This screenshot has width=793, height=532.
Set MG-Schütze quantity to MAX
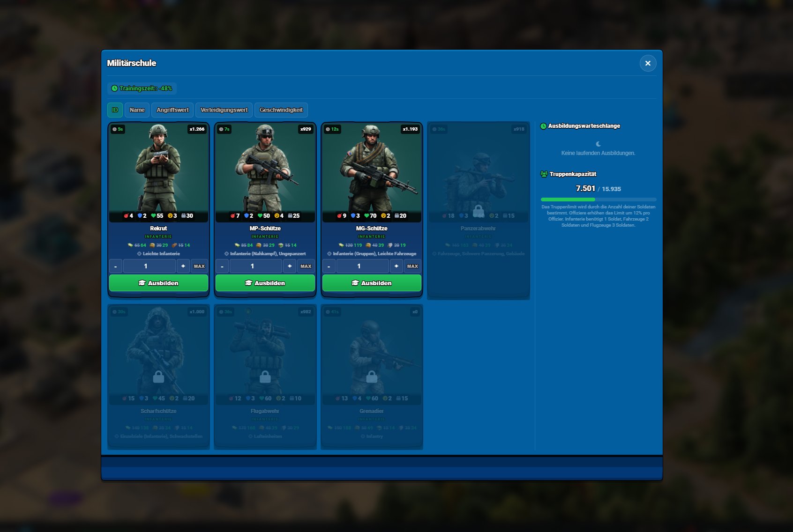coord(412,266)
